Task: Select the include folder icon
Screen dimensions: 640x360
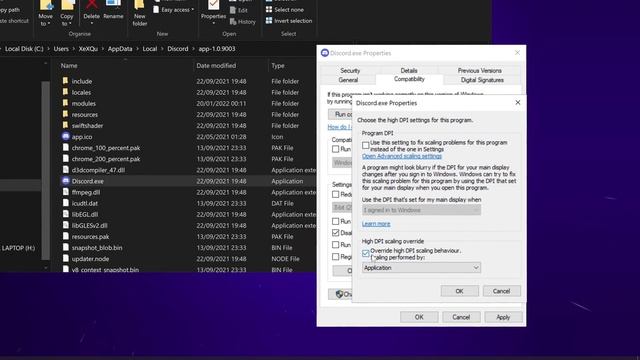Action: coord(65,81)
